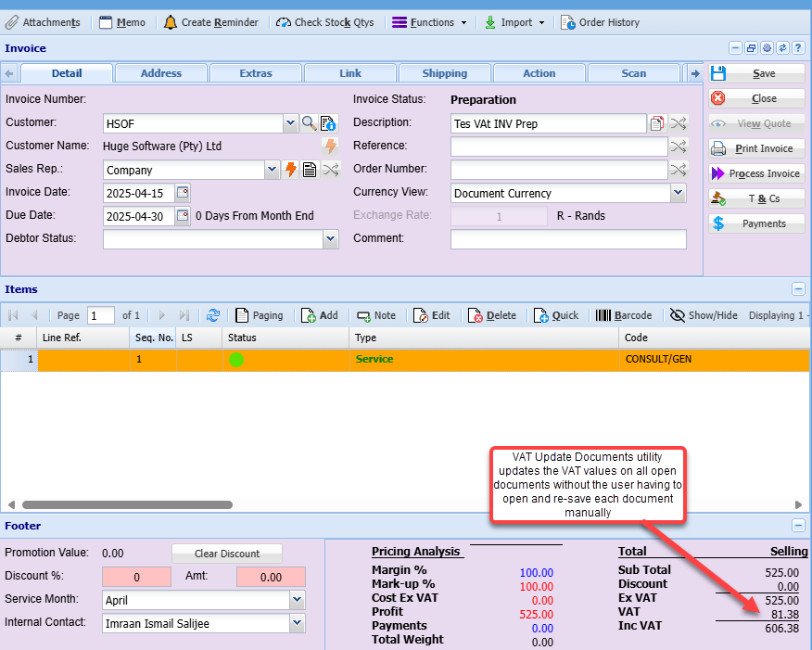812x650 pixels.
Task: Toggle Show/Hide columns in Items grid
Action: click(x=704, y=315)
